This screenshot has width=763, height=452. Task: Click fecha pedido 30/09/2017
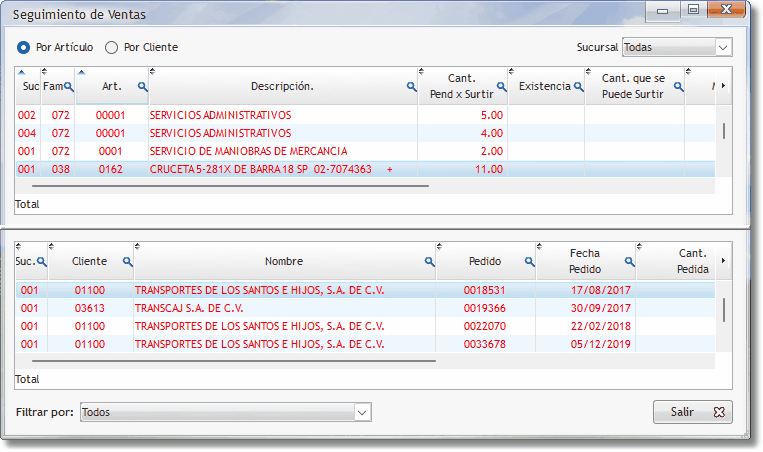click(x=600, y=308)
